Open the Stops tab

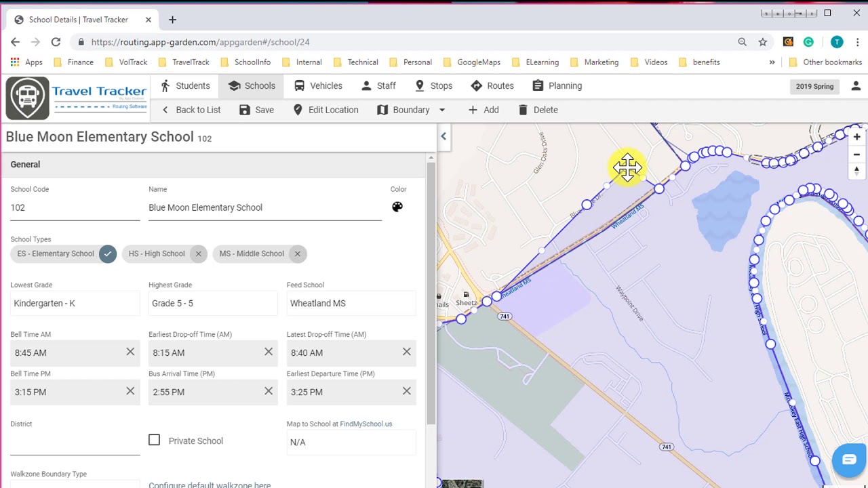[433, 86]
